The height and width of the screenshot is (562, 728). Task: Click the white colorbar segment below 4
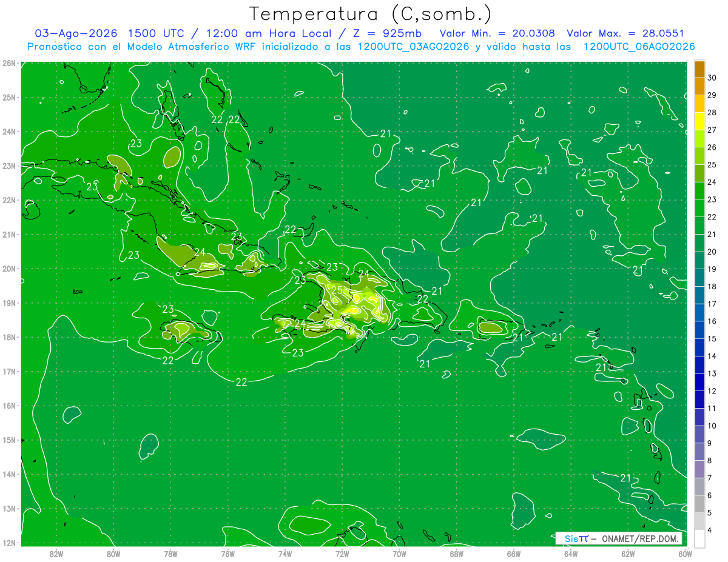tap(699, 538)
